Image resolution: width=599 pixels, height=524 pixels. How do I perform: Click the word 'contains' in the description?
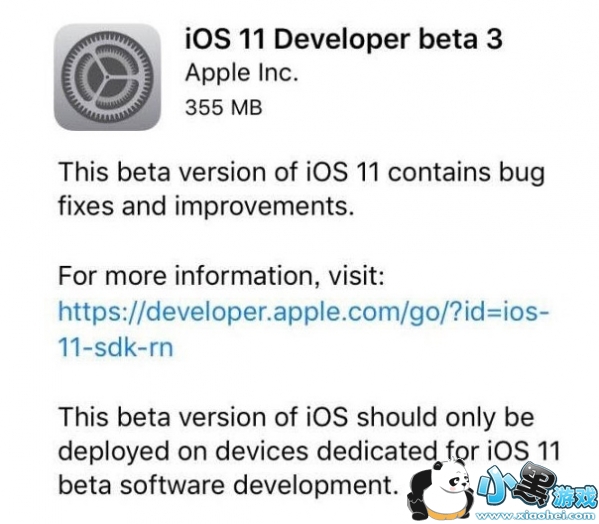click(439, 172)
